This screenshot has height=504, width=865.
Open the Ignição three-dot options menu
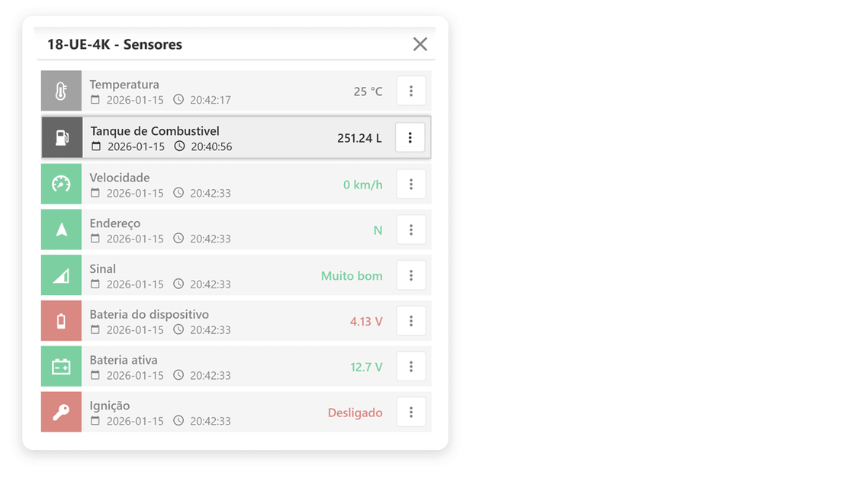click(x=411, y=413)
